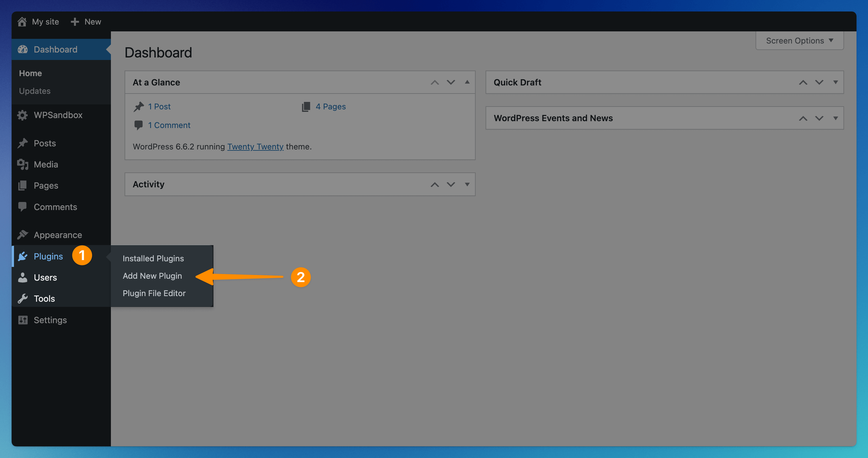Click the Settings sliders icon
The image size is (868, 458).
(23, 320)
